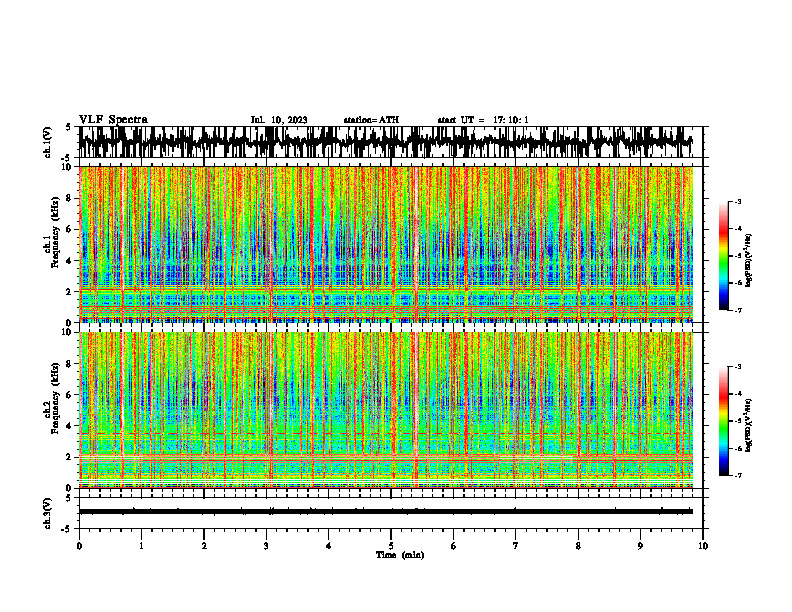This screenshot has width=792, height=612.
Task: Click the '5' tick label on time axis
Action: (391, 546)
